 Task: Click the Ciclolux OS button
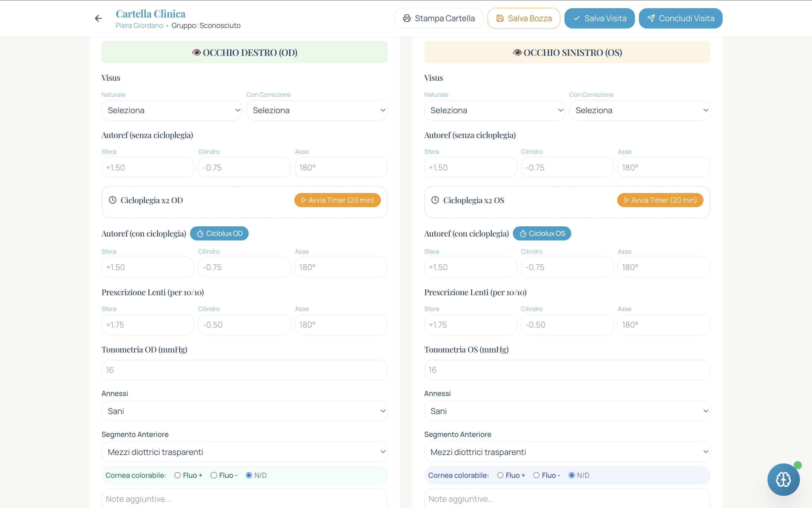pyautogui.click(x=542, y=233)
